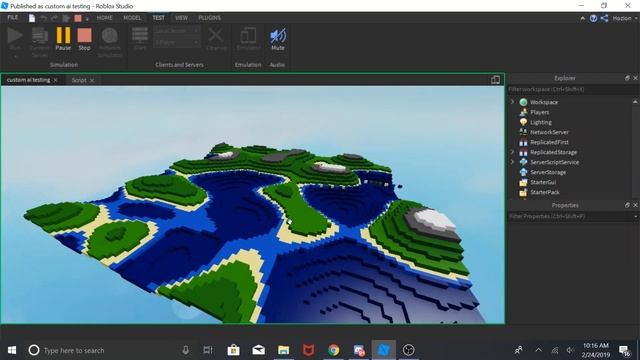Open OBS Studio from the taskbar
This screenshot has width=640, height=360.
click(x=409, y=350)
